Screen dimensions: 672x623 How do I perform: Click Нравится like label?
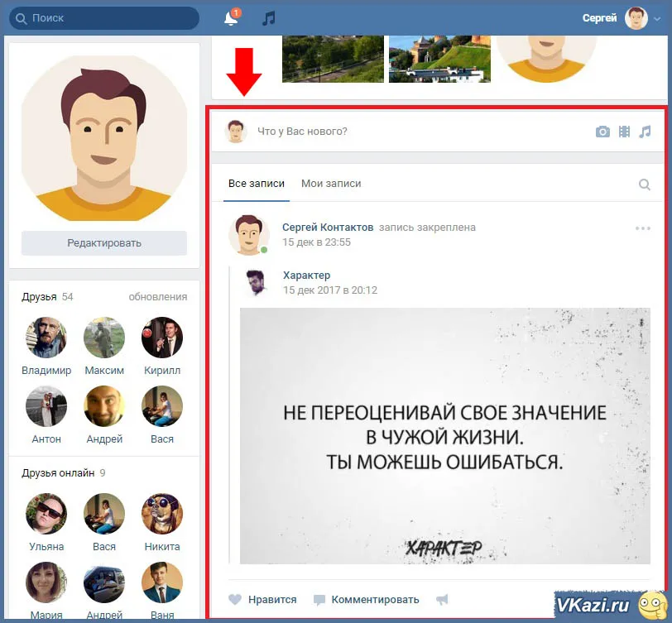pos(272,600)
